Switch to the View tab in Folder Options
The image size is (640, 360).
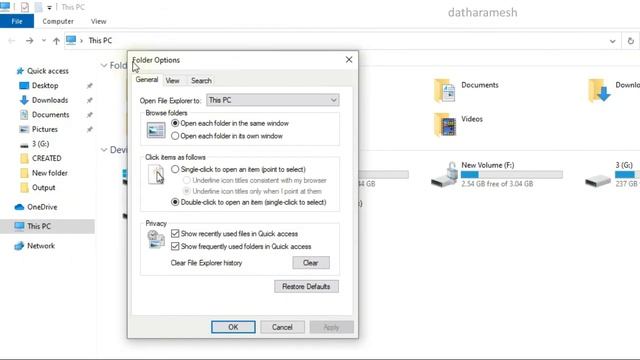[173, 81]
